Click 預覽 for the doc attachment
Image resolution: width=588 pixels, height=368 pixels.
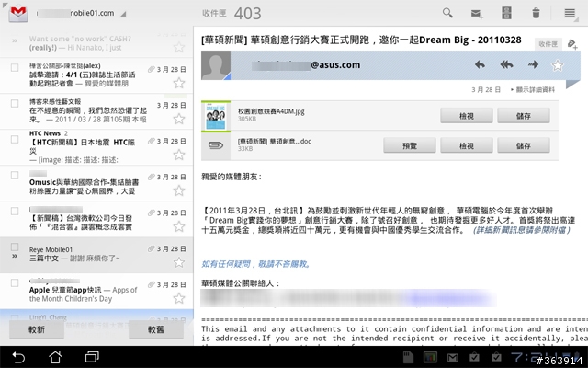pyautogui.click(x=410, y=145)
